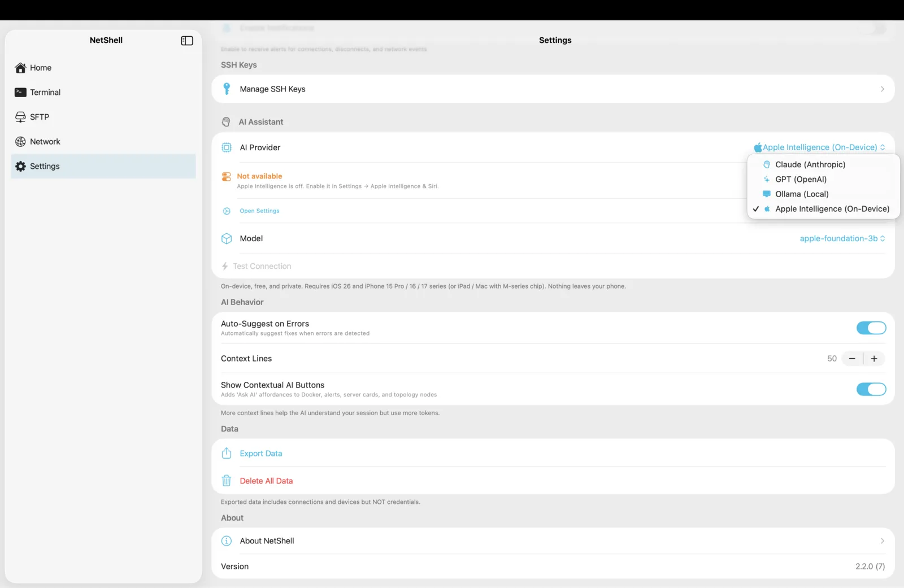
Task: Click Test Connection button
Action: (262, 266)
